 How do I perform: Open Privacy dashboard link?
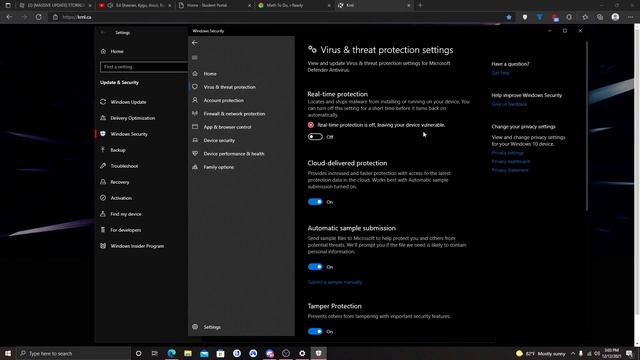[511, 162]
